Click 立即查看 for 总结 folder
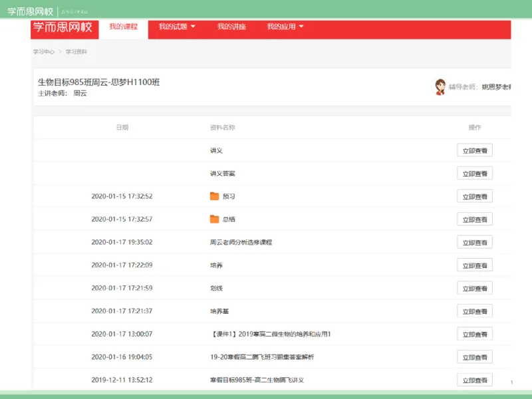Viewport: 532px width, 399px height. (475, 219)
